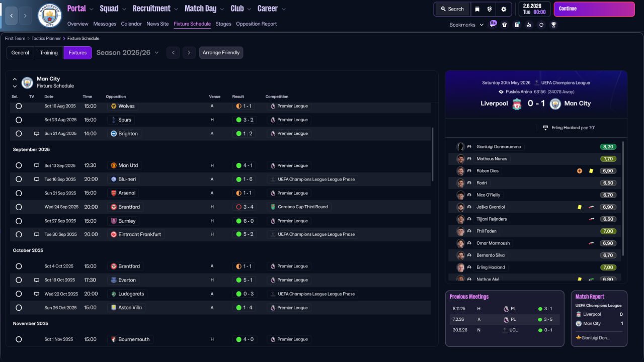644x362 pixels.
Task: Open the settings gear icon
Action: pyautogui.click(x=504, y=9)
